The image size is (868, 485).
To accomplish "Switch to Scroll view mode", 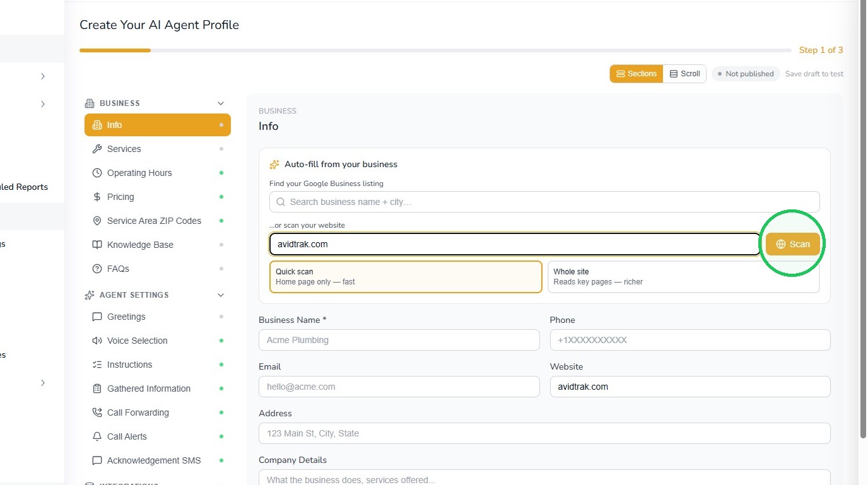I will point(684,74).
